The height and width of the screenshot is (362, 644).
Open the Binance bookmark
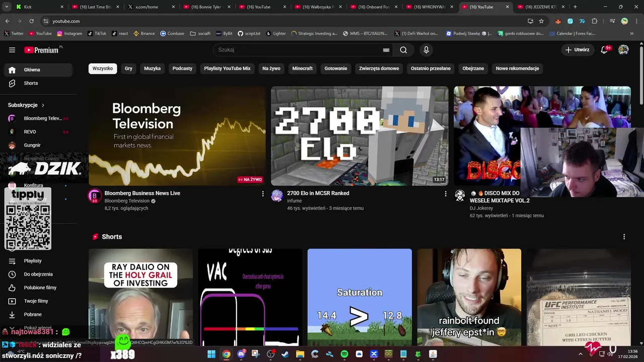[x=144, y=34]
